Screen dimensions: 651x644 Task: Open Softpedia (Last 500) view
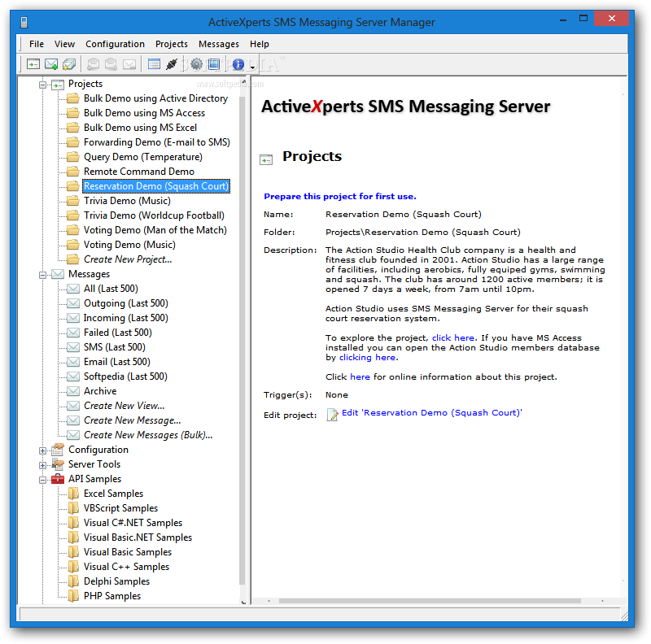pos(125,376)
